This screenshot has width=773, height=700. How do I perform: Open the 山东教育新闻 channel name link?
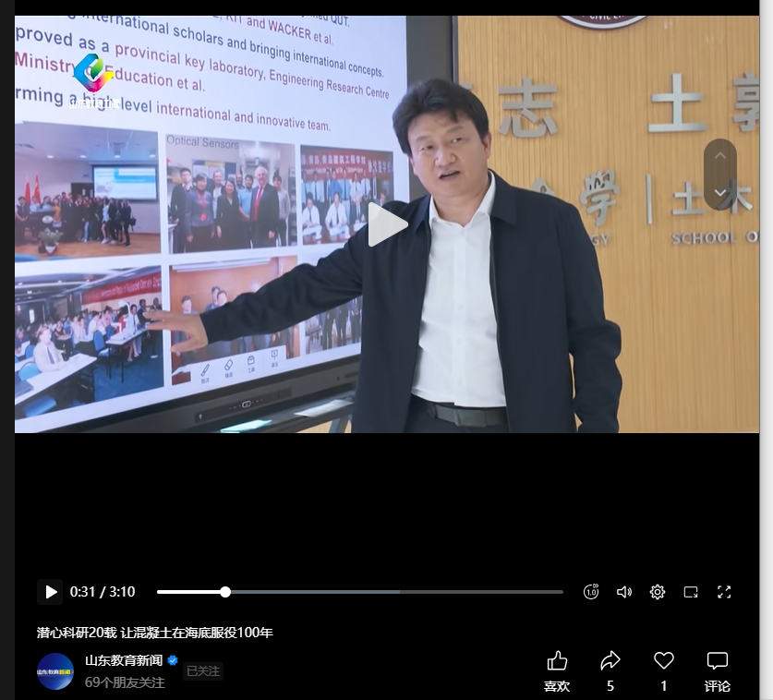pos(124,660)
